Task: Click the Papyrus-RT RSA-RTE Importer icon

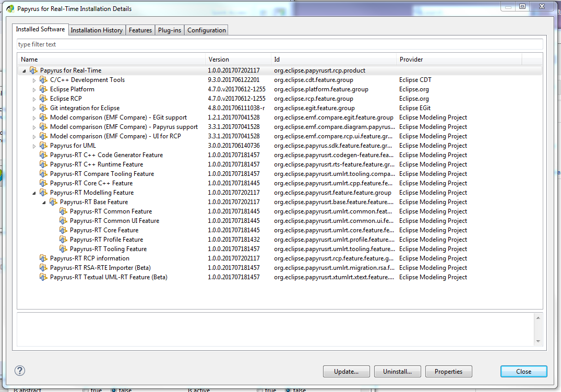Action: coord(43,267)
